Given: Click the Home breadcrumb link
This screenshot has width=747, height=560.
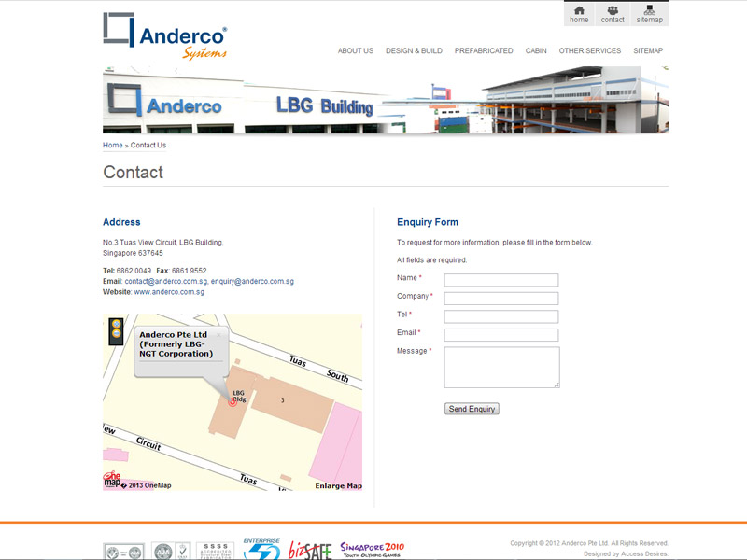Looking at the screenshot, I should click(113, 146).
